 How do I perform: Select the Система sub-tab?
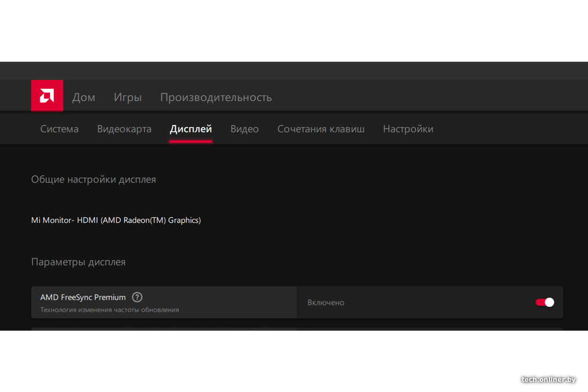click(60, 129)
